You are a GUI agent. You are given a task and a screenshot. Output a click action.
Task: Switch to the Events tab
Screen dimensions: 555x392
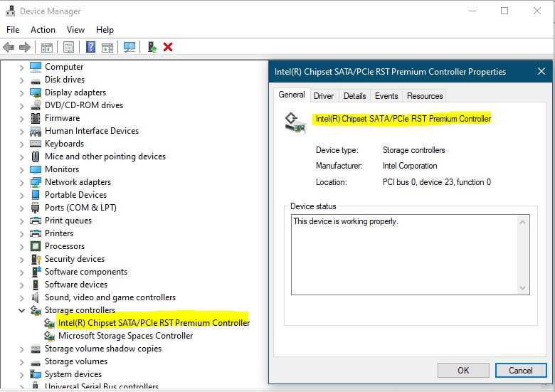[x=386, y=96]
